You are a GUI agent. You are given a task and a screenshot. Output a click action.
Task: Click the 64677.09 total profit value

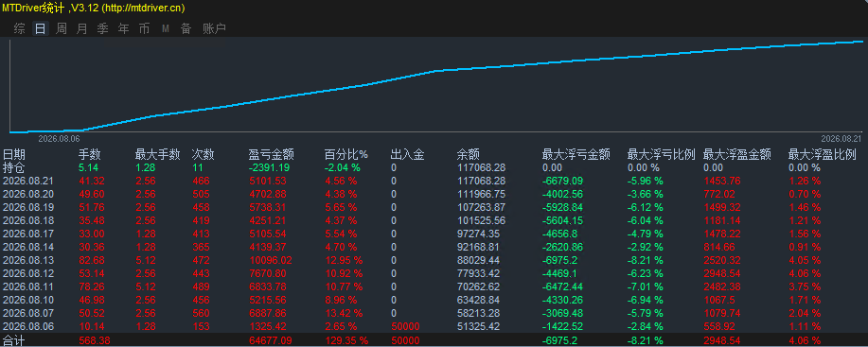pyautogui.click(x=270, y=340)
